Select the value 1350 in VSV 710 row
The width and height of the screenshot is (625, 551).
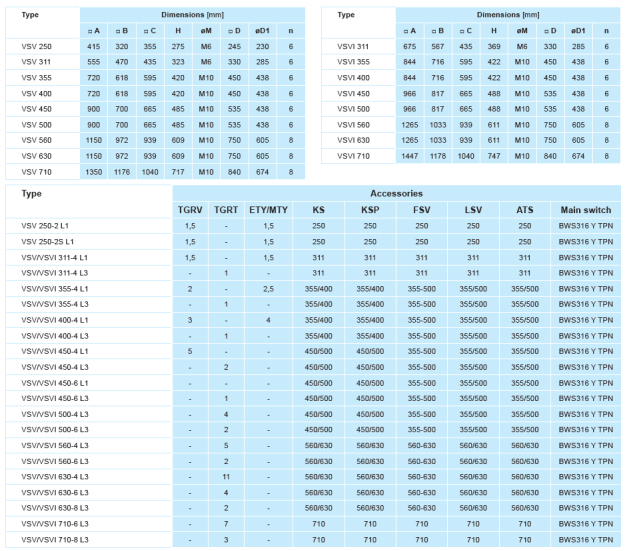click(94, 172)
